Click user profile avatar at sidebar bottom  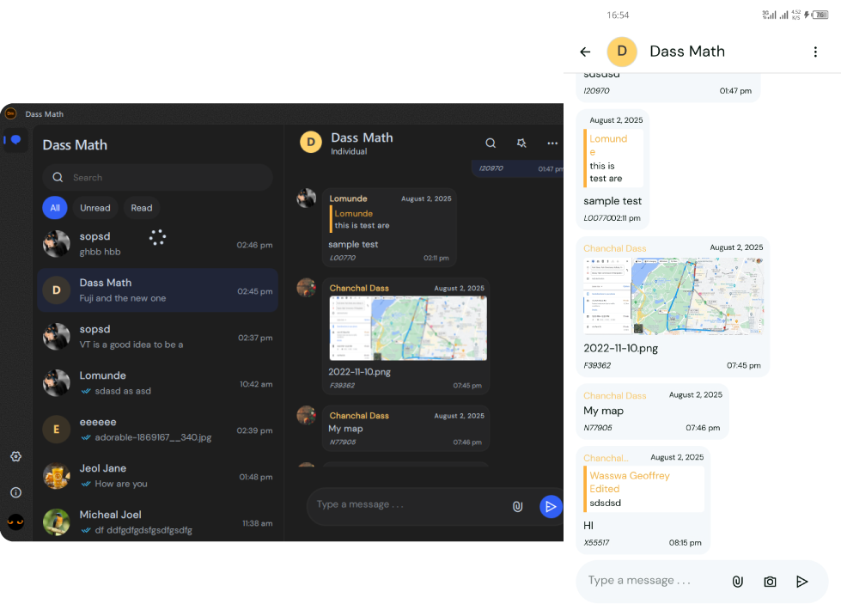pos(15,521)
